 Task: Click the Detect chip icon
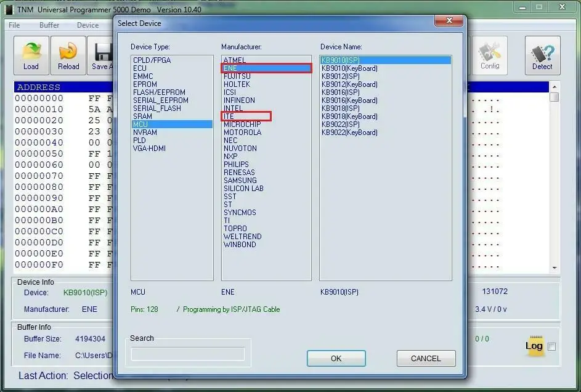(x=542, y=55)
